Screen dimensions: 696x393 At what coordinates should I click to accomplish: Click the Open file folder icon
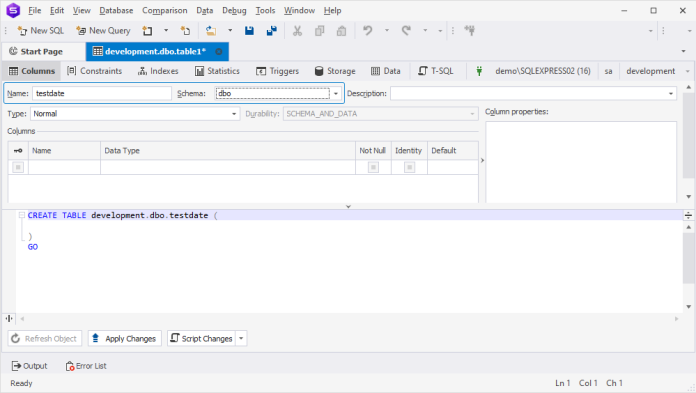click(211, 31)
